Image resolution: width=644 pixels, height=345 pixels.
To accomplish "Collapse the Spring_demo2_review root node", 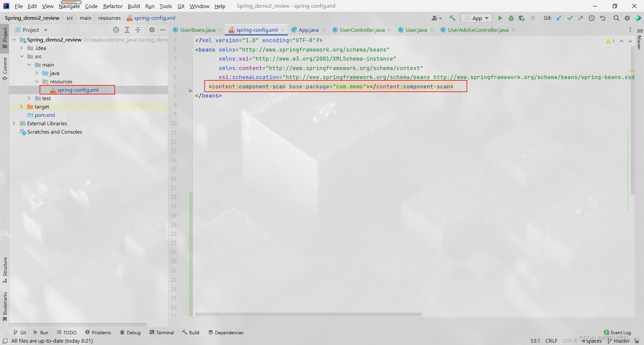I will pos(14,40).
